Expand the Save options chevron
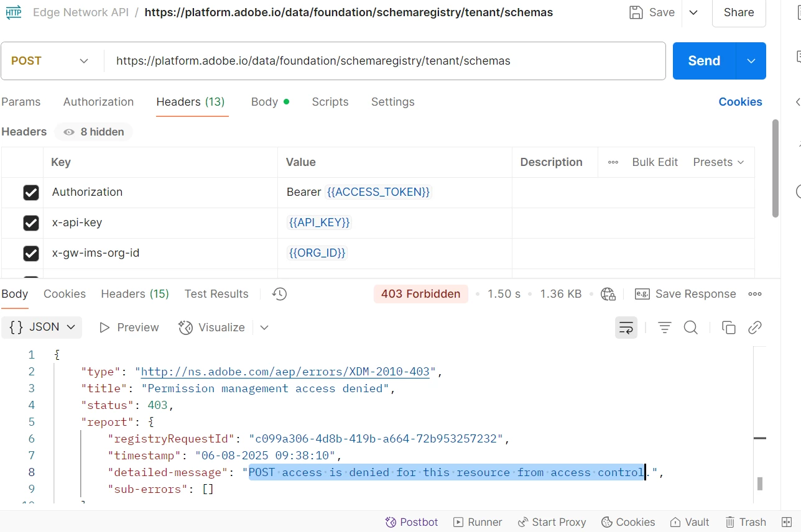801x532 pixels. [x=694, y=12]
